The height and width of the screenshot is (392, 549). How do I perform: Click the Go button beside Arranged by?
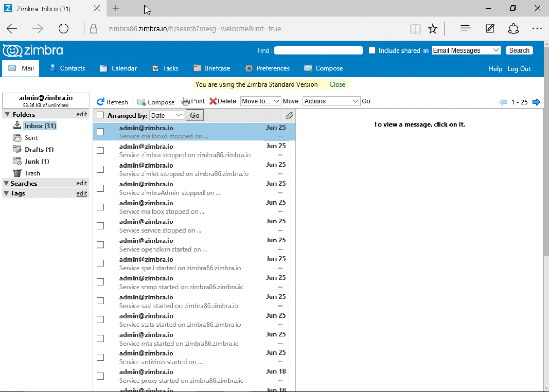pyautogui.click(x=195, y=115)
